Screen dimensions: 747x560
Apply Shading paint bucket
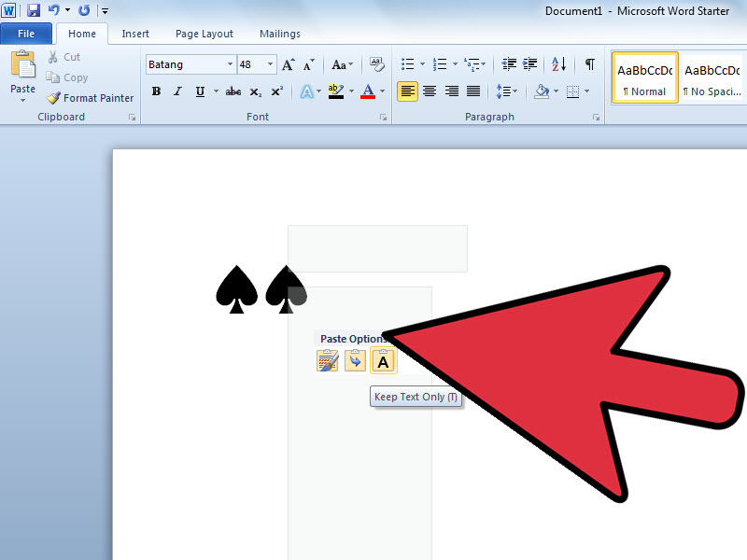542,91
